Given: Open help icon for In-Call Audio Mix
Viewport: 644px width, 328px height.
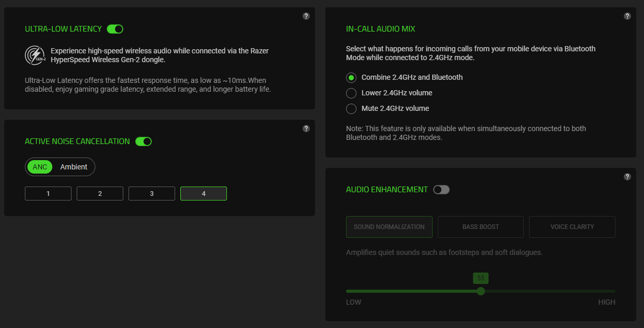Looking at the screenshot, I should (627, 16).
